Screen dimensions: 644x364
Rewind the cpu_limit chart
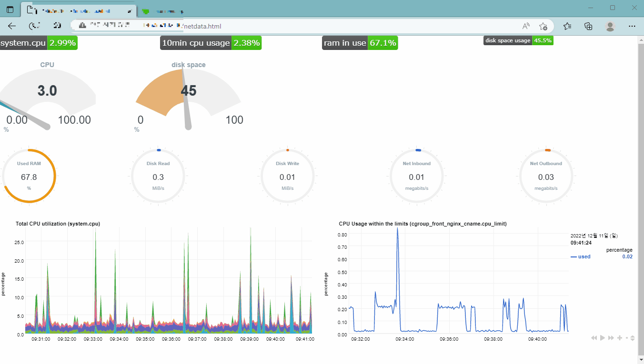tap(594, 338)
